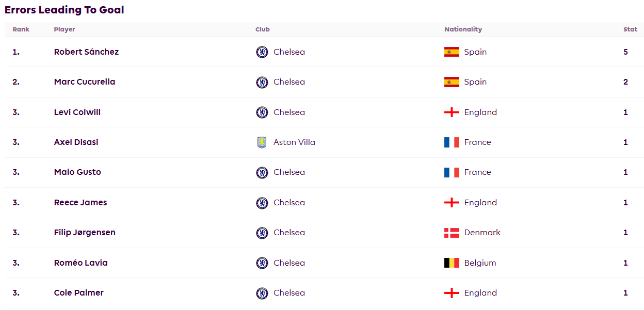The width and height of the screenshot is (644, 310).
Task: Click Spain flag in Marc Cucurella row
Action: (x=452, y=82)
